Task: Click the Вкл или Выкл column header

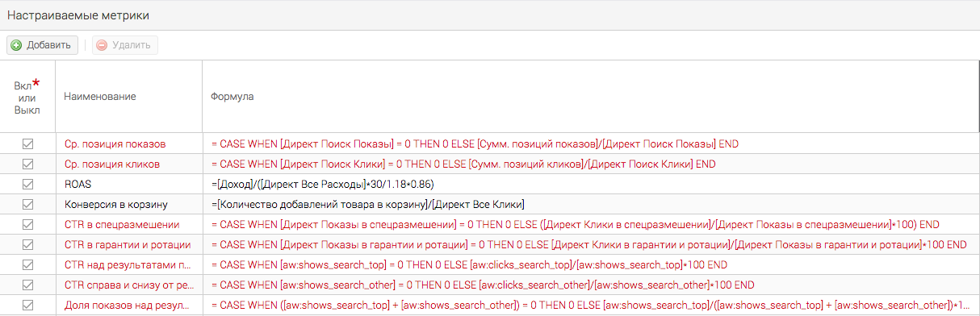Action: pyautogui.click(x=27, y=96)
